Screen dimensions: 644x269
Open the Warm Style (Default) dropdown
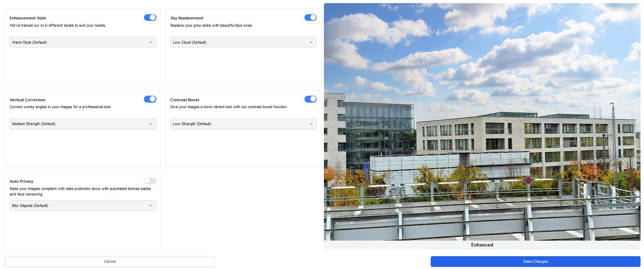83,42
